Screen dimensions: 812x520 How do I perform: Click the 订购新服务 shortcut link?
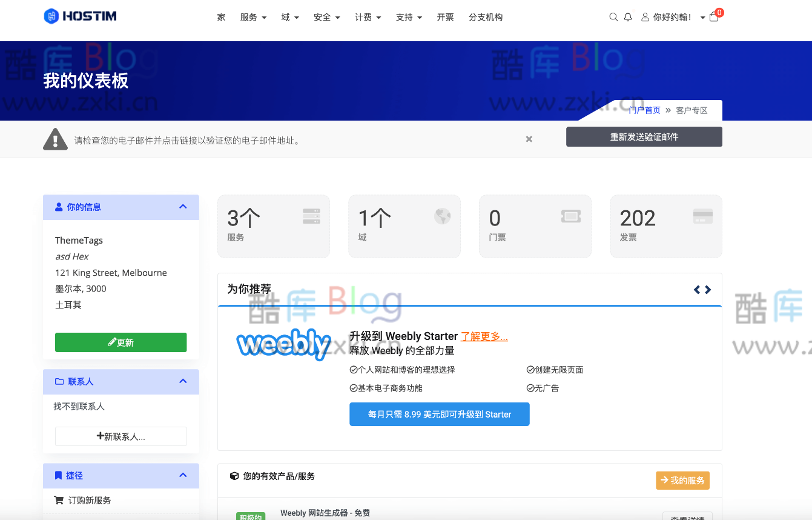tap(90, 501)
